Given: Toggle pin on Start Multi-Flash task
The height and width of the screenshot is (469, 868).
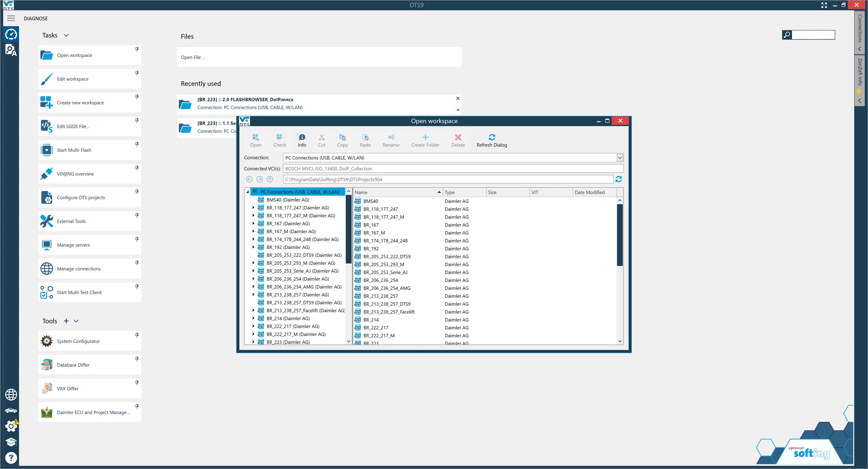Looking at the screenshot, I should point(137,144).
